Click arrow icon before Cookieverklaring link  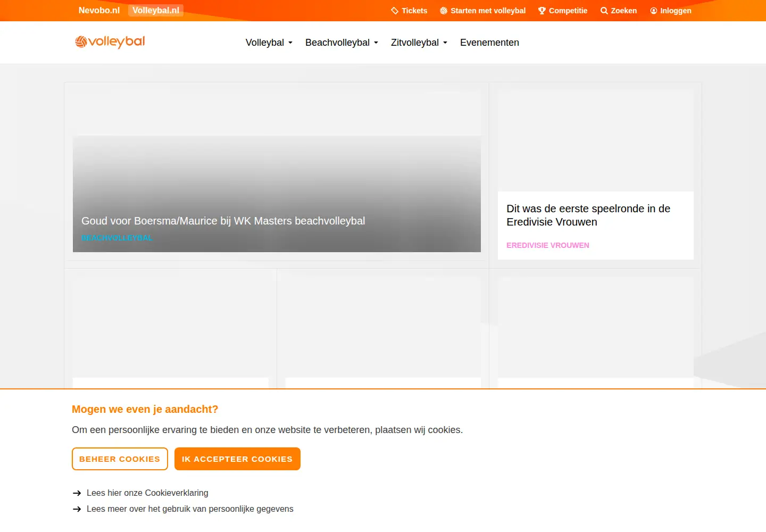click(x=77, y=493)
